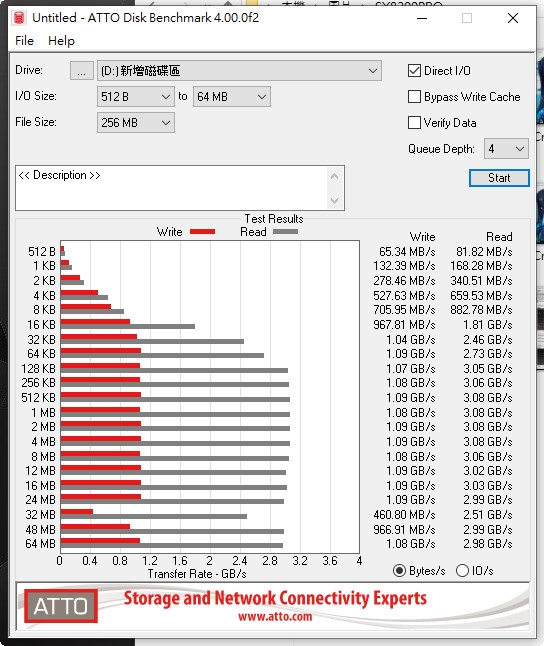Open the Help menu
Image resolution: width=544 pixels, height=646 pixels.
[x=61, y=41]
